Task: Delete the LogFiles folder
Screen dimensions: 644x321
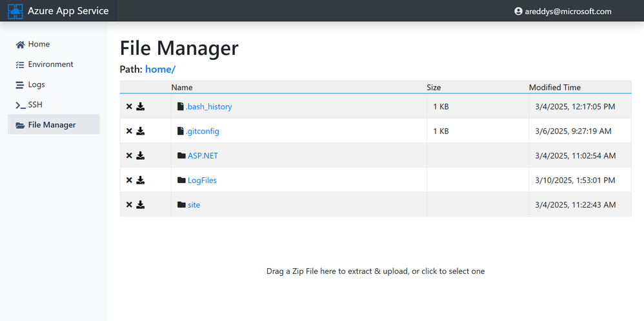Action: point(129,180)
